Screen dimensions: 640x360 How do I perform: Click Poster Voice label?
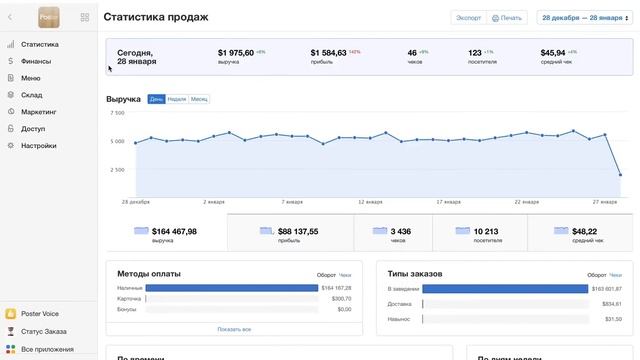40,313
